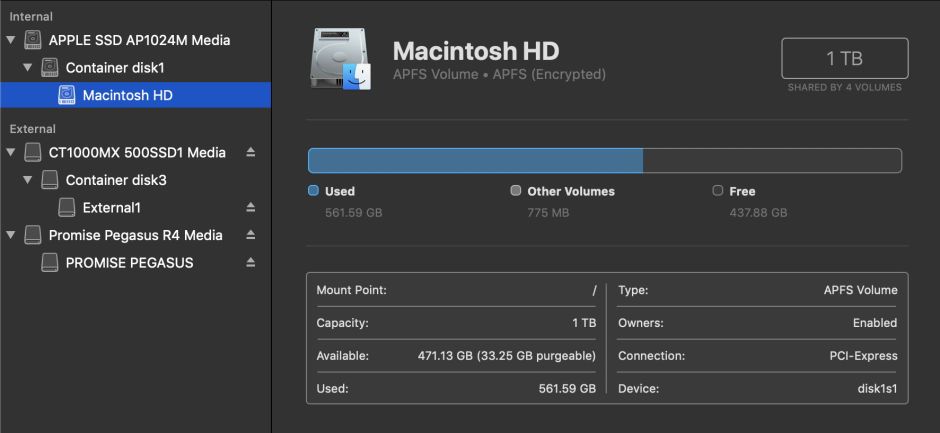Eject Promise Pegasus R4 Media
Viewport: 940px width, 433px height.
251,235
